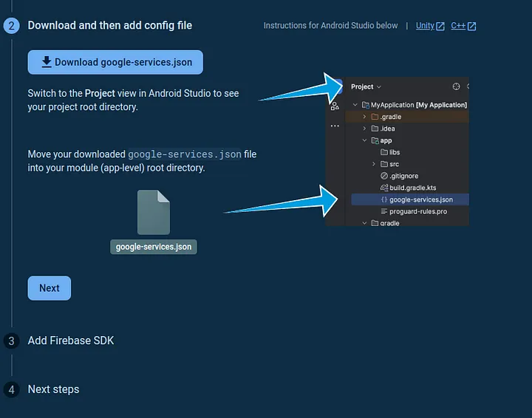The image size is (532, 418).
Task: Select the proguard-rules.pro file
Action: [x=414, y=211]
